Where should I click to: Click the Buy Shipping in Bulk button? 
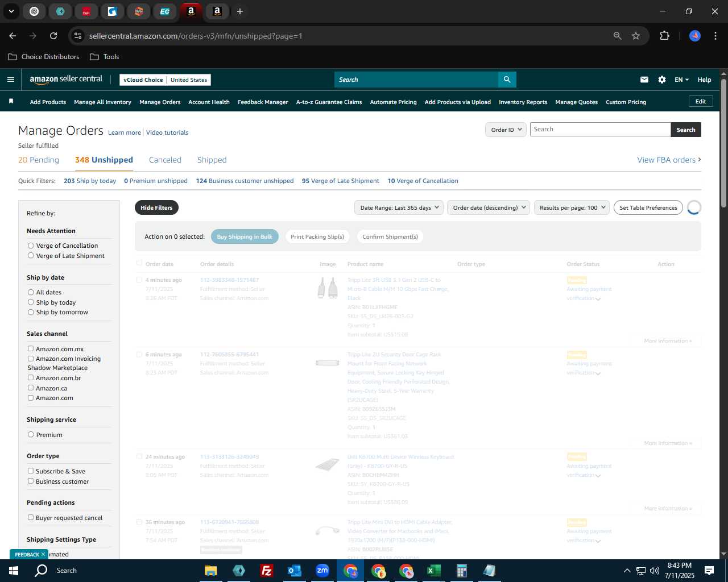pos(245,236)
